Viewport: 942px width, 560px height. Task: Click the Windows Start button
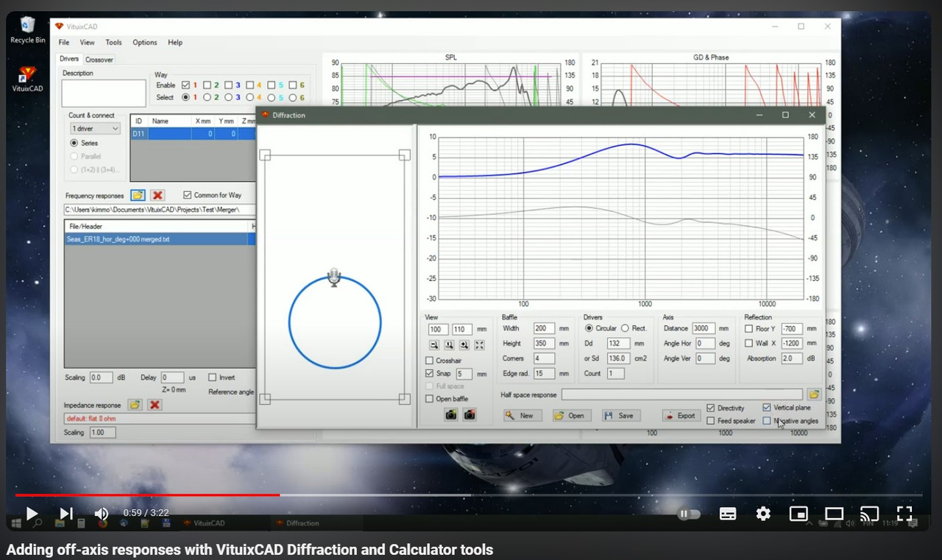(15, 523)
